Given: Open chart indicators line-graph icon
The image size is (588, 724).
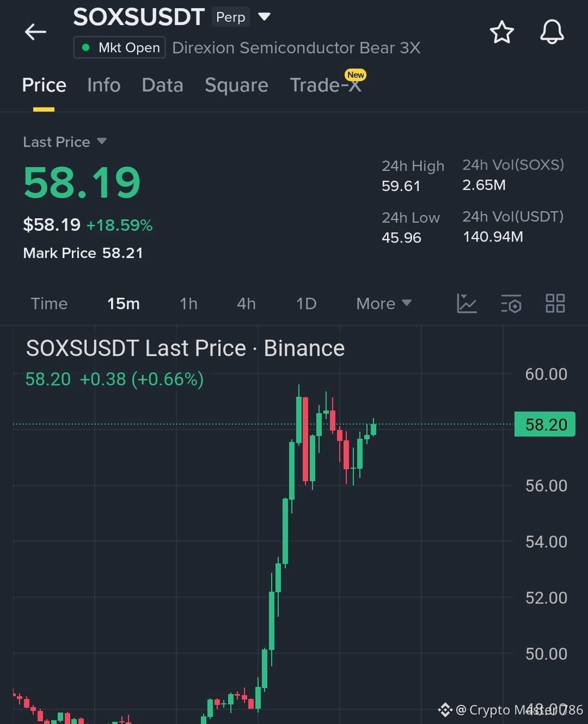Looking at the screenshot, I should pos(467,303).
